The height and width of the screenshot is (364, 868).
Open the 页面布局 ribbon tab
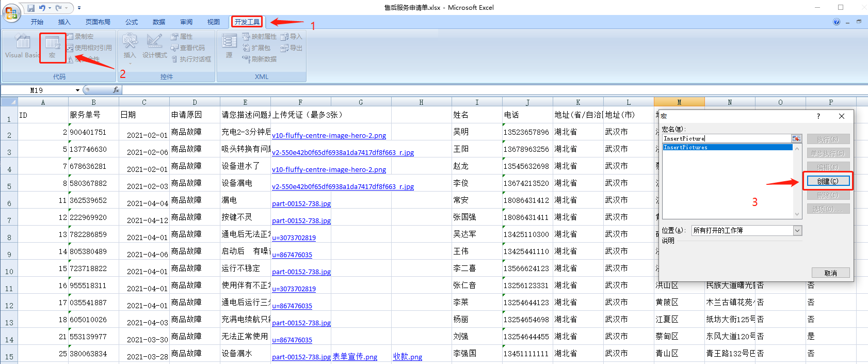pyautogui.click(x=98, y=22)
